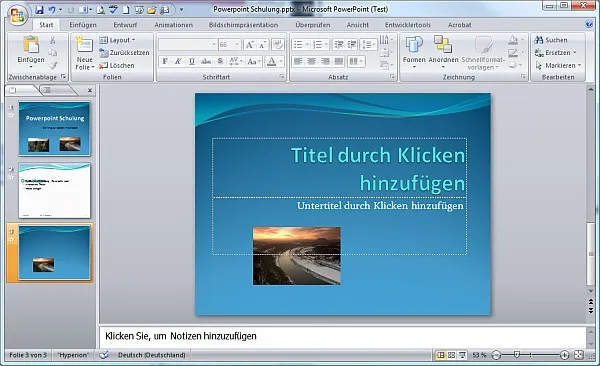Apply the format painter brush
600x366 pixels.
53,65
